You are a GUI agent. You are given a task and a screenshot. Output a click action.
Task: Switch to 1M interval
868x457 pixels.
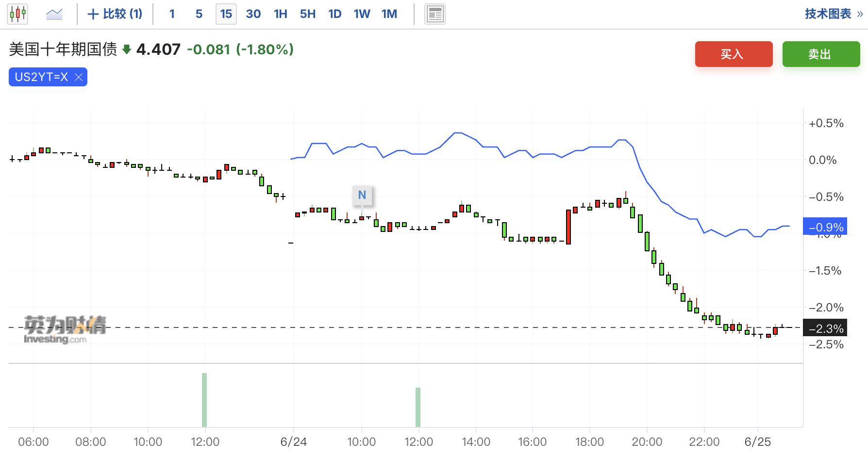tap(389, 14)
